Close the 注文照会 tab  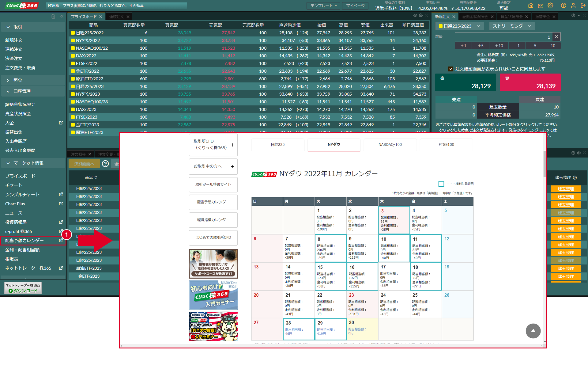[x=90, y=154]
